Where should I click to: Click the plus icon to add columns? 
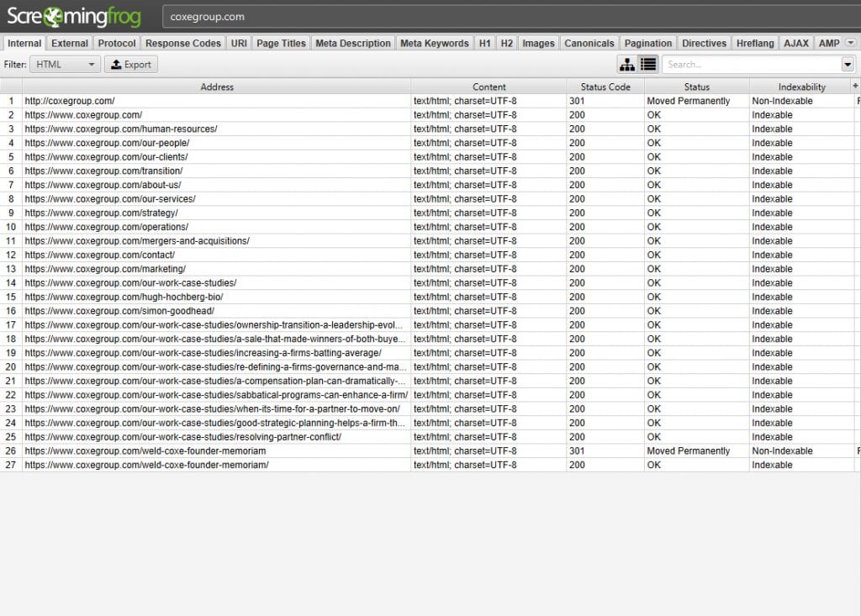856,87
